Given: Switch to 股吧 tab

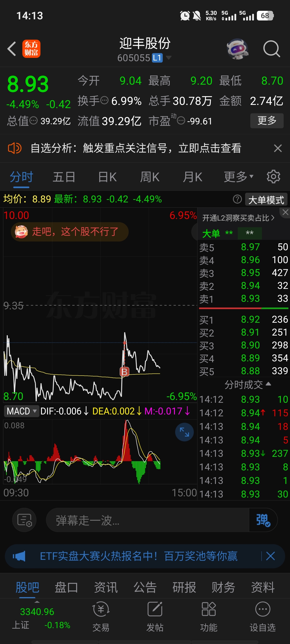Looking at the screenshot, I should (27, 587).
